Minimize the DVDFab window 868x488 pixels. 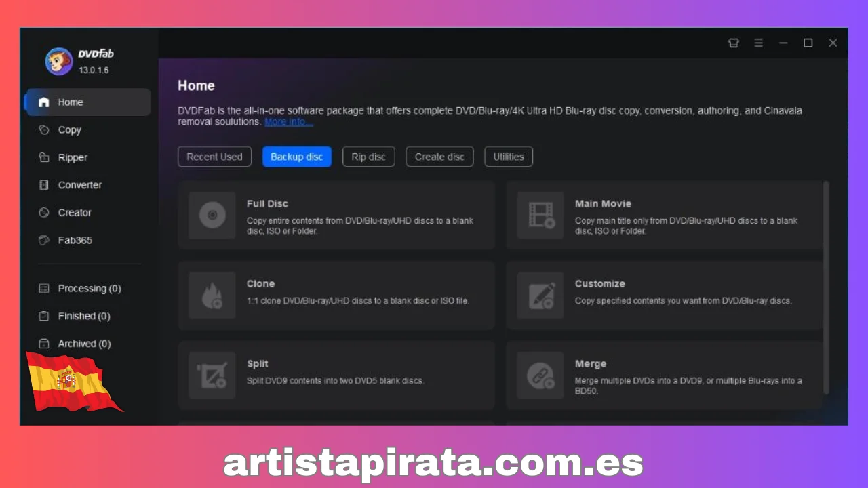(x=783, y=43)
